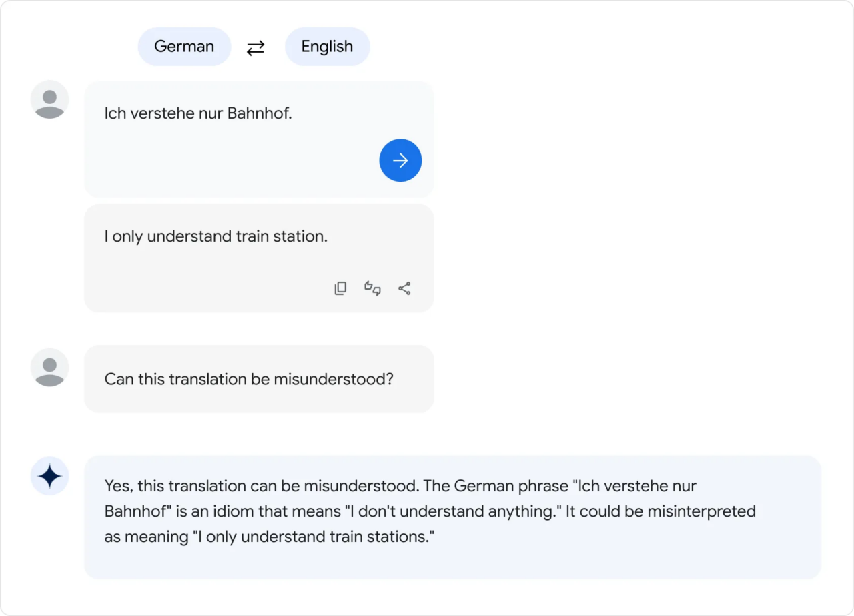Click the second user avatar icon
854x616 pixels.
49,368
